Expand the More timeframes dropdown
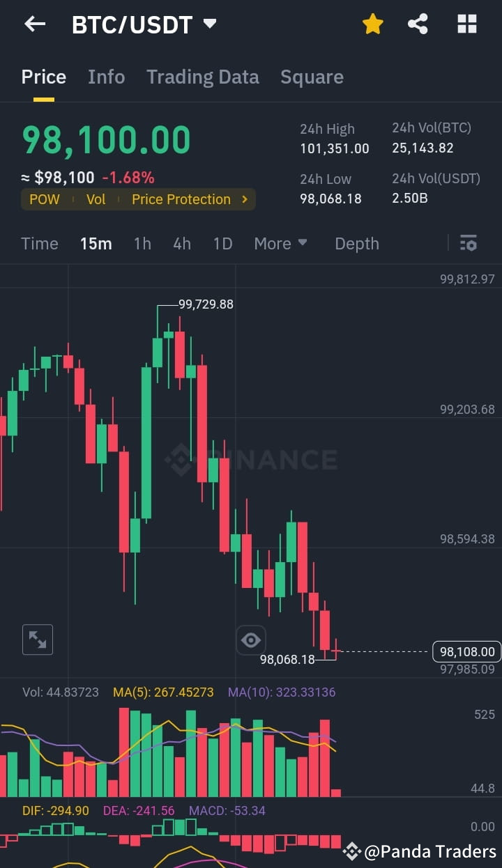The width and height of the screenshot is (502, 868). click(280, 243)
